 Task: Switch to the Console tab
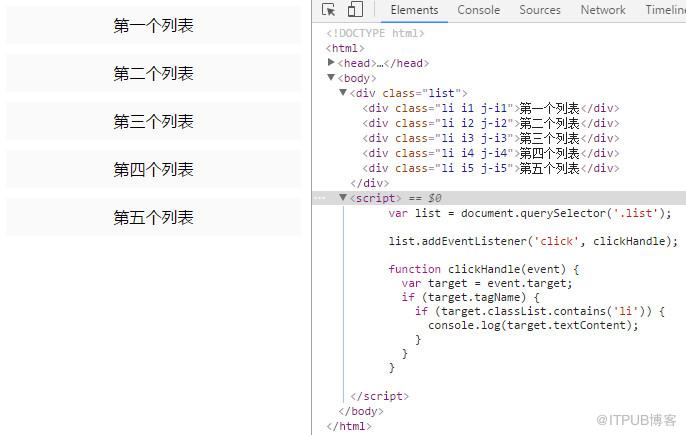tap(478, 10)
